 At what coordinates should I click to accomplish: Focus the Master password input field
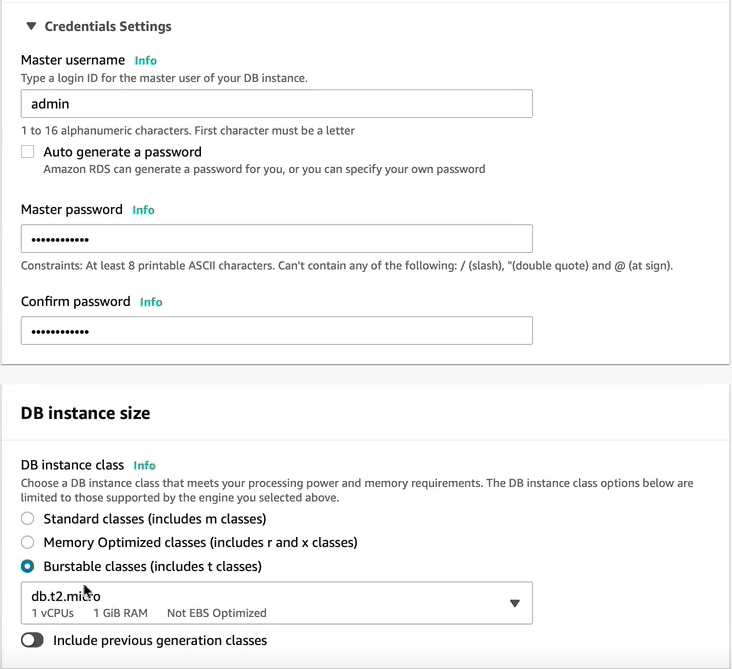click(276, 239)
